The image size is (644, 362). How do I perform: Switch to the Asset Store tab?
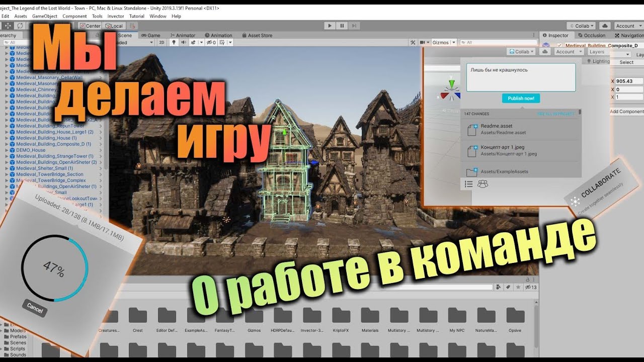pos(256,35)
